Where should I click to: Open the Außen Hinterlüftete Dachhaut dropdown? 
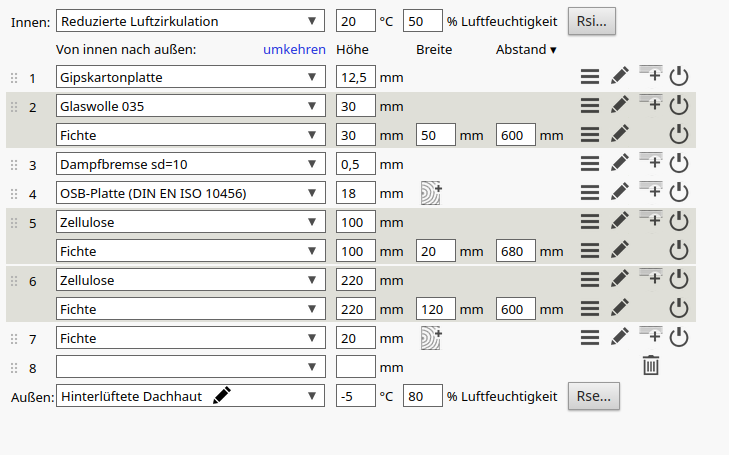pos(190,396)
